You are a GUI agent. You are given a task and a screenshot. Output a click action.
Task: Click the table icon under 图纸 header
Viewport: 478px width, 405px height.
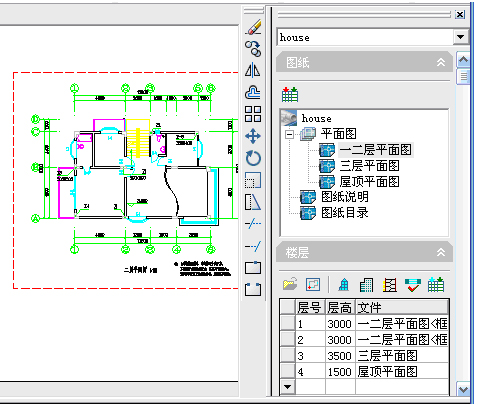290,95
